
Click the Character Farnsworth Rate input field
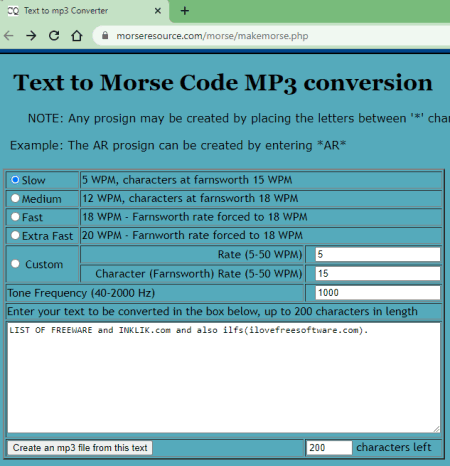click(378, 273)
